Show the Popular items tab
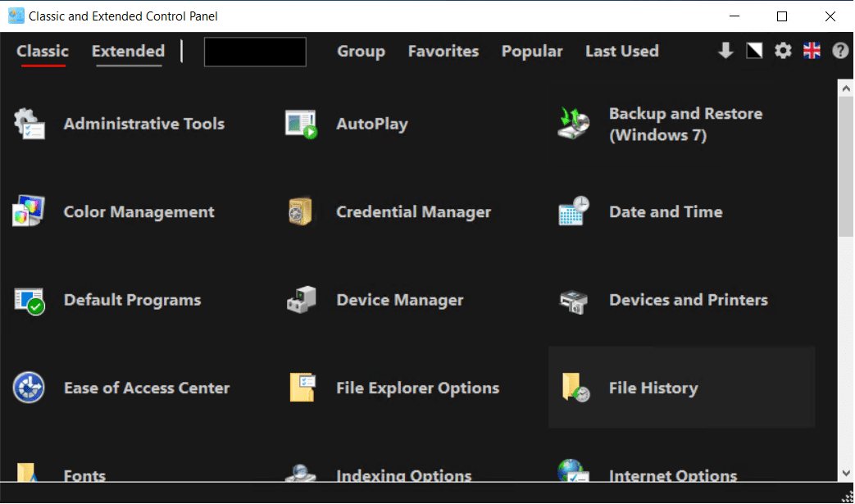Viewport: 855px width, 504px height. click(x=532, y=51)
